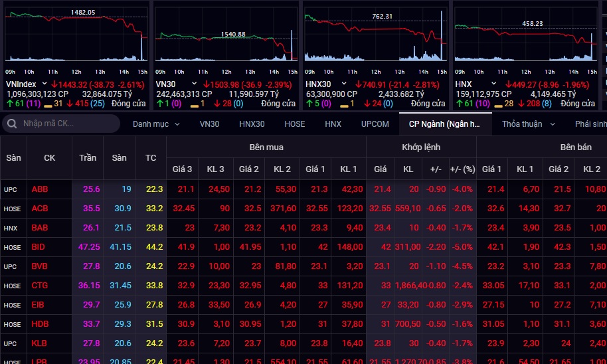Open the BAB stock symbol
This screenshot has width=607, height=364.
coord(40,228)
